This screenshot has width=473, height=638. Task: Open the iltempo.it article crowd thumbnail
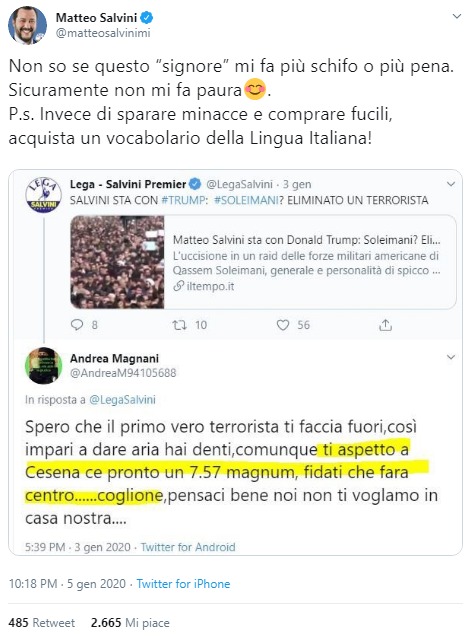coord(117,262)
